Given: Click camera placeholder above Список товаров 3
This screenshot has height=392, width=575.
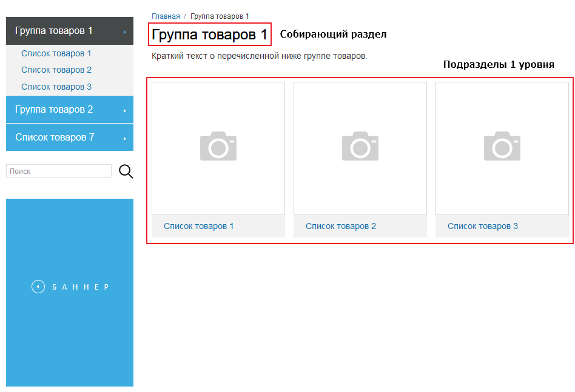Looking at the screenshot, I should 502,147.
